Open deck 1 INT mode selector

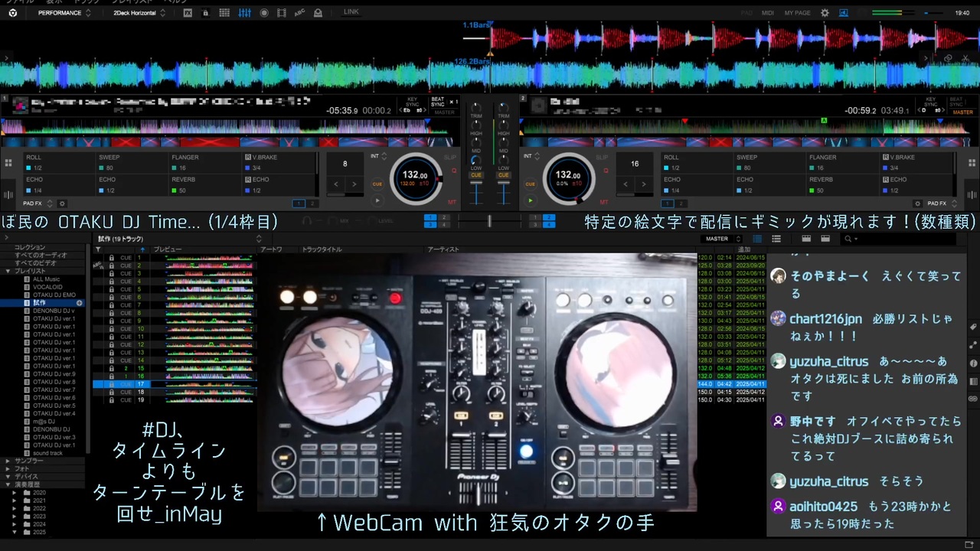click(x=377, y=156)
